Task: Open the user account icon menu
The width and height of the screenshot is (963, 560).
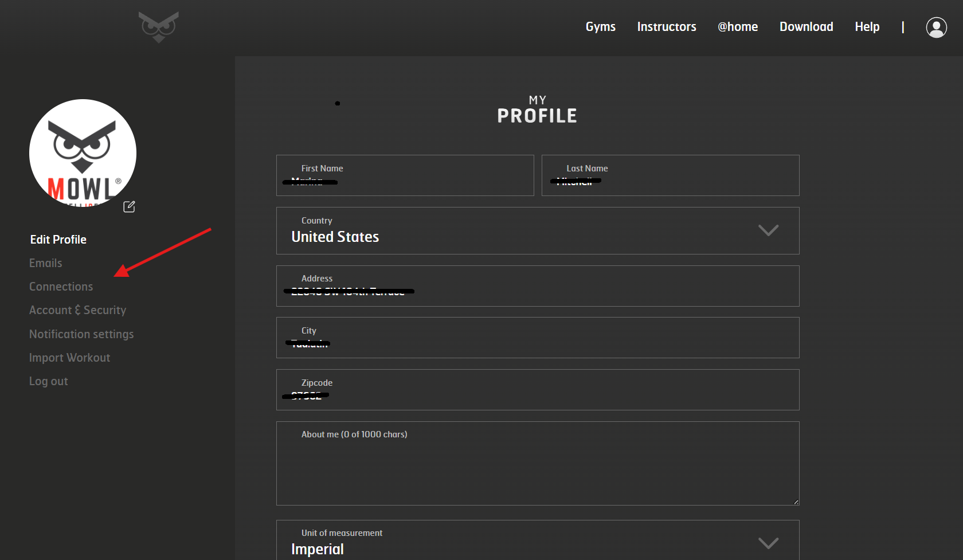Action: click(x=936, y=27)
